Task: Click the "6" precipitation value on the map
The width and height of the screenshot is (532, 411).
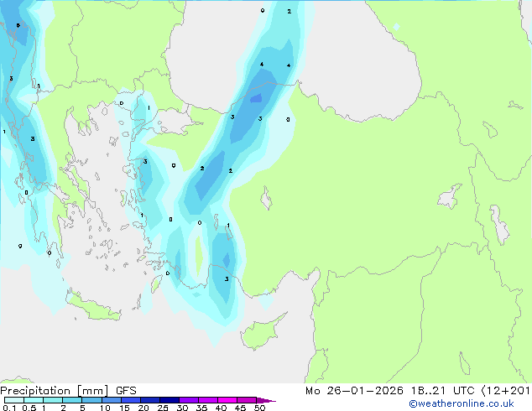Action: 18,25
